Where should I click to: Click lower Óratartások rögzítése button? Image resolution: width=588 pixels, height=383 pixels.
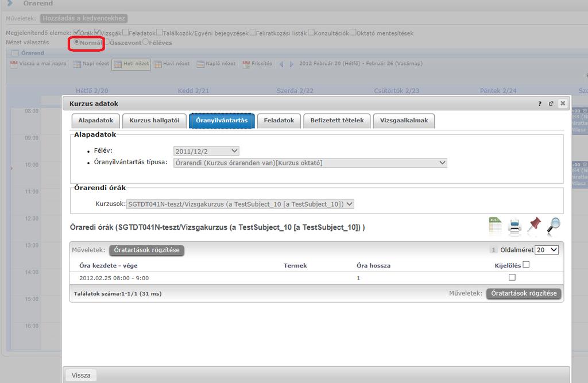[524, 293]
